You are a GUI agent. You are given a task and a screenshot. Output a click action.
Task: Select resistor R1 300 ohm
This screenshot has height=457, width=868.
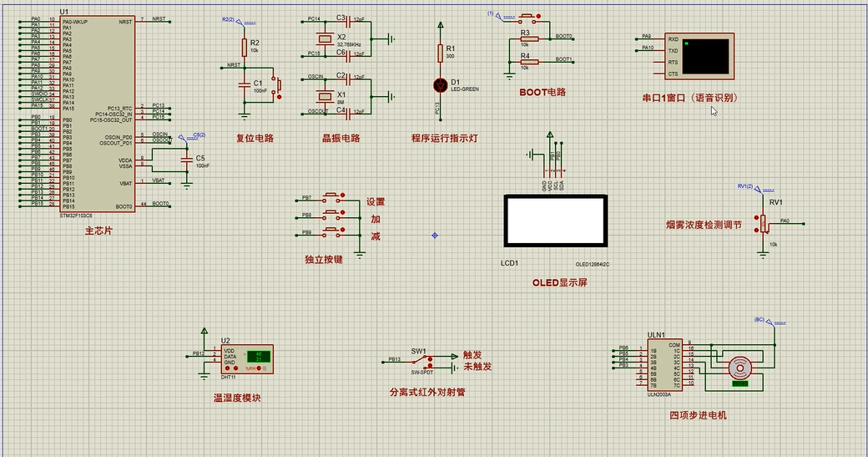[x=440, y=53]
